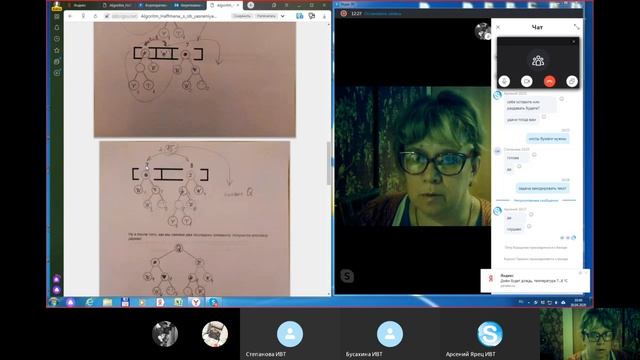
Task: Click the second gray button in the address bar
Action: click(266, 16)
